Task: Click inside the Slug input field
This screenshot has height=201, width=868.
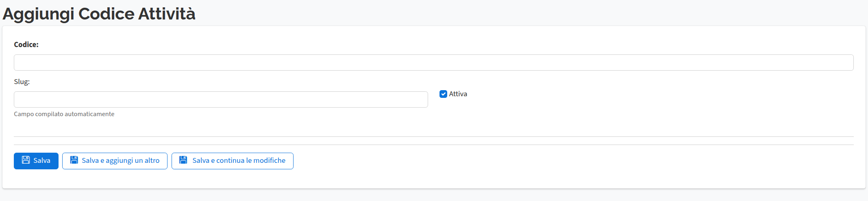Action: [x=221, y=99]
